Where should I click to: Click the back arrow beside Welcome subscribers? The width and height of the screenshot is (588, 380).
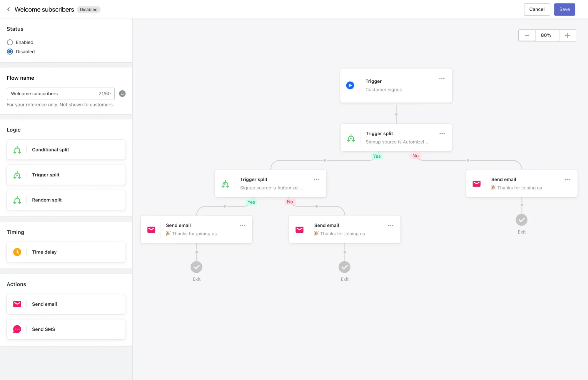pyautogui.click(x=9, y=9)
